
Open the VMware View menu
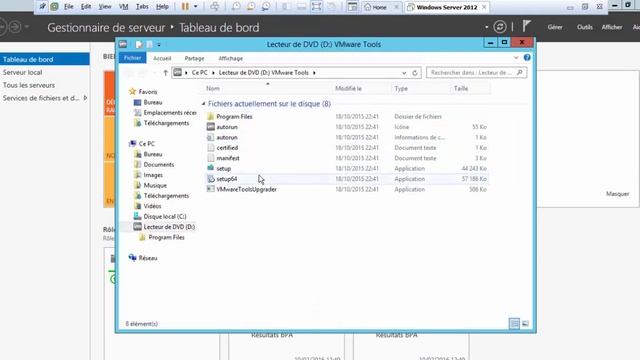(105, 7)
